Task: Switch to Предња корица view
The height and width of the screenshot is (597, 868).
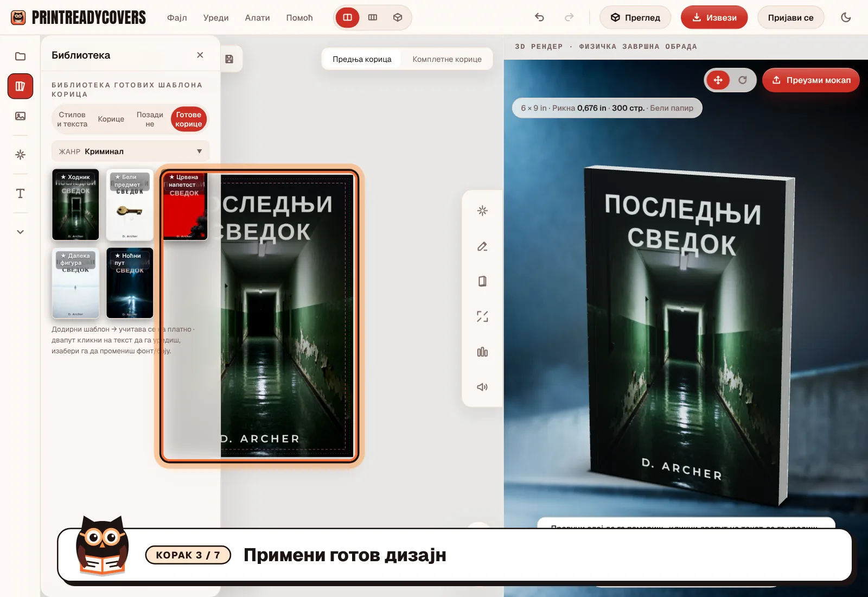Action: click(362, 59)
